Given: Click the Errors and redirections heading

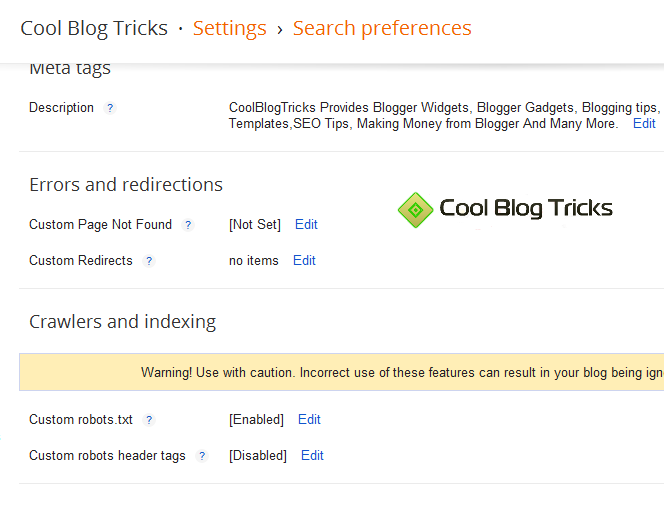Looking at the screenshot, I should coord(126,185).
